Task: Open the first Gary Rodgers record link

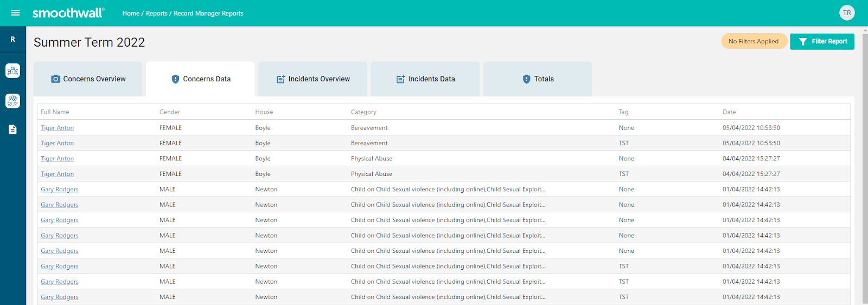Action: coord(59,190)
